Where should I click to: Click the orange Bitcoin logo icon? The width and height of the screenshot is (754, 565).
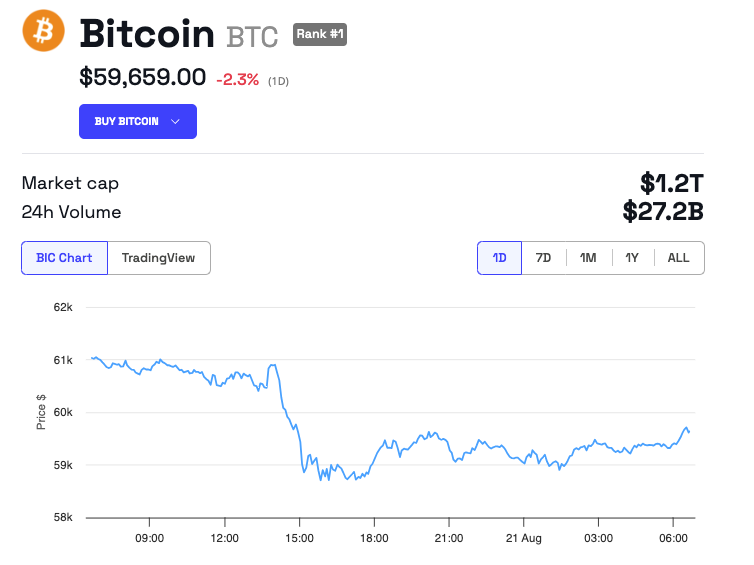(44, 31)
